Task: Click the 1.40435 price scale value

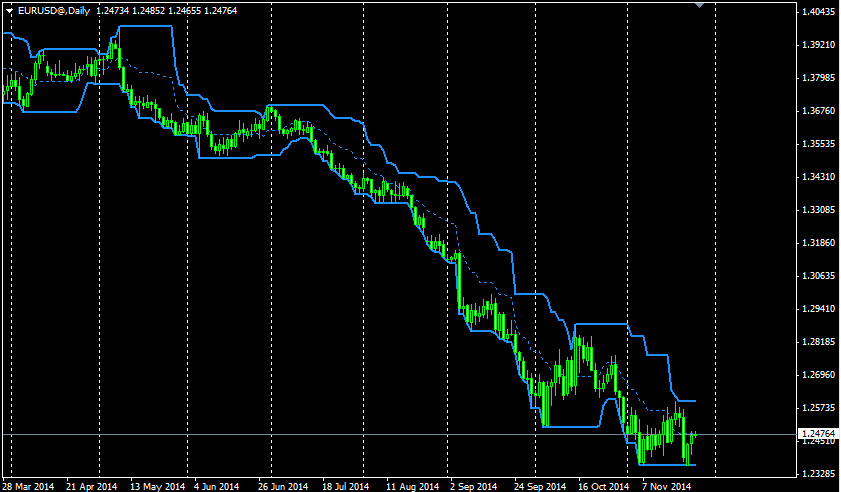Action: coord(818,12)
